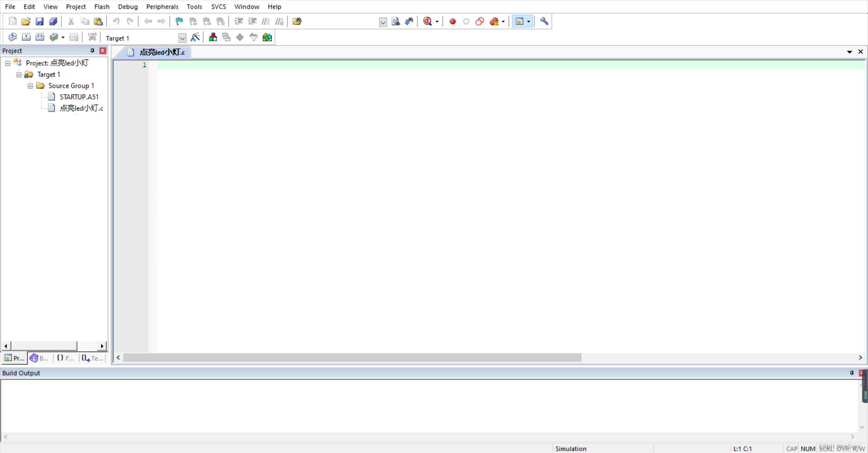868x453 pixels.
Task: Click the Paste clipboard icon
Action: pyautogui.click(x=98, y=21)
